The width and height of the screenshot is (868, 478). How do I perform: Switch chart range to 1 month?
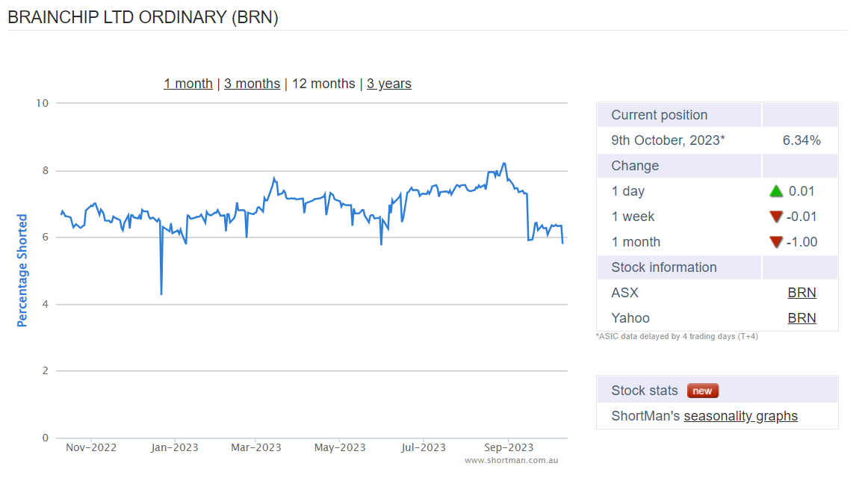pyautogui.click(x=188, y=84)
